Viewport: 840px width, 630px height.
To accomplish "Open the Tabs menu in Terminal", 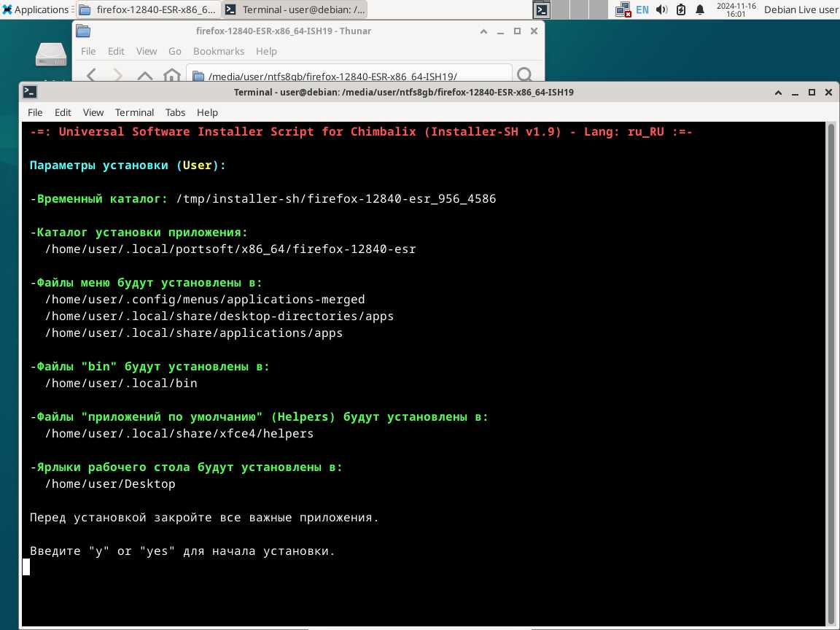I will point(175,112).
